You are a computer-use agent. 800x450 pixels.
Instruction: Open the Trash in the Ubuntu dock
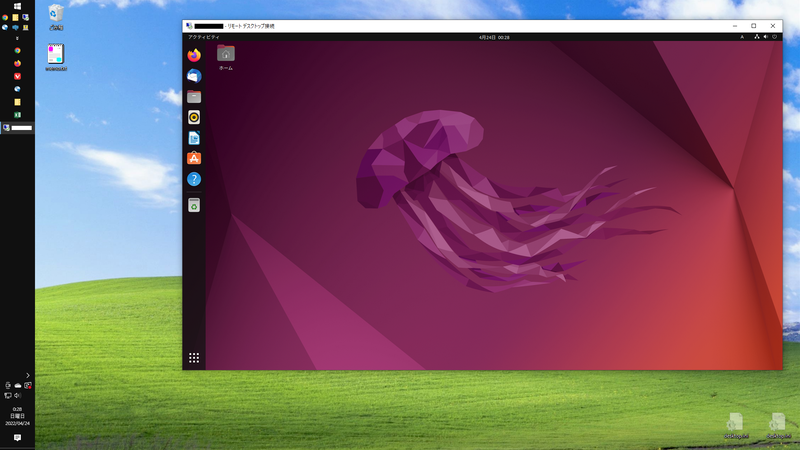click(194, 205)
